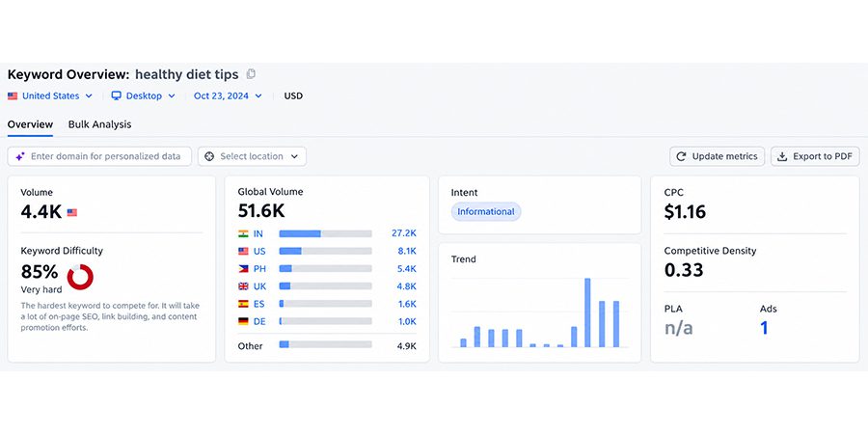Click the Update metrics button
The height and width of the screenshot is (434, 868).
pos(717,156)
